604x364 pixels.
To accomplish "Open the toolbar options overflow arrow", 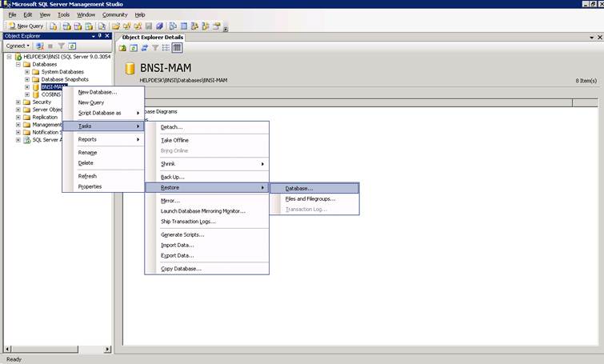I will pyautogui.click(x=226, y=29).
